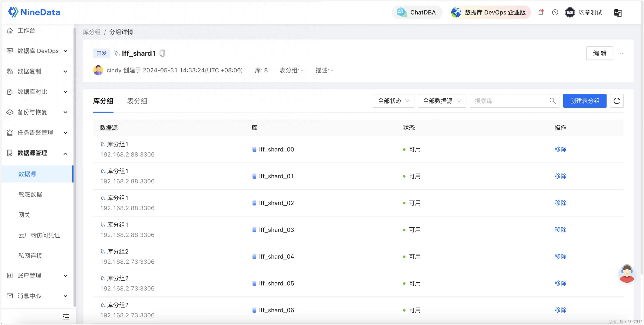This screenshot has height=325, width=644.
Task: Open the three-dot more actions menu
Action: (620, 53)
